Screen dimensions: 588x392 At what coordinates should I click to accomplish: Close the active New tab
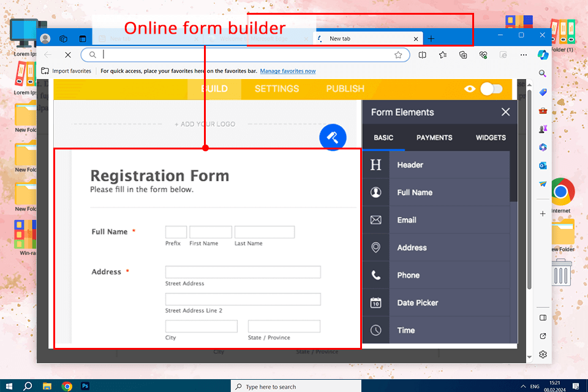coord(415,39)
